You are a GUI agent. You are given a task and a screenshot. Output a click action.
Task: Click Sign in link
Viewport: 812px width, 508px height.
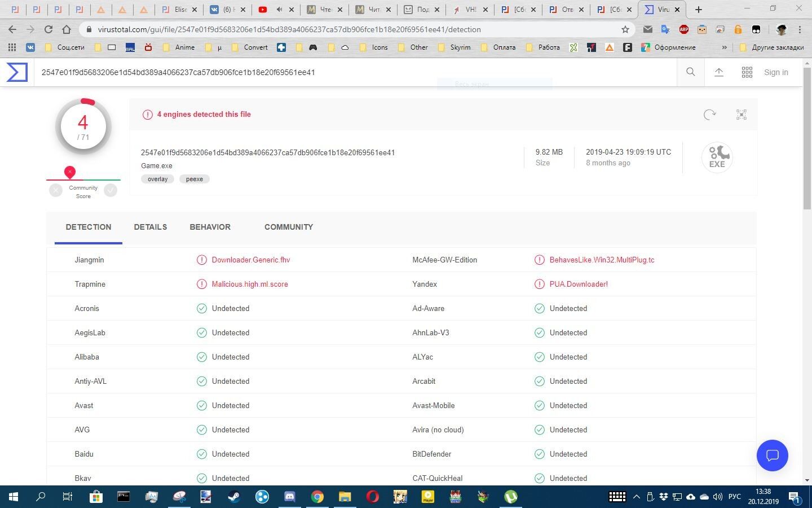pos(776,72)
